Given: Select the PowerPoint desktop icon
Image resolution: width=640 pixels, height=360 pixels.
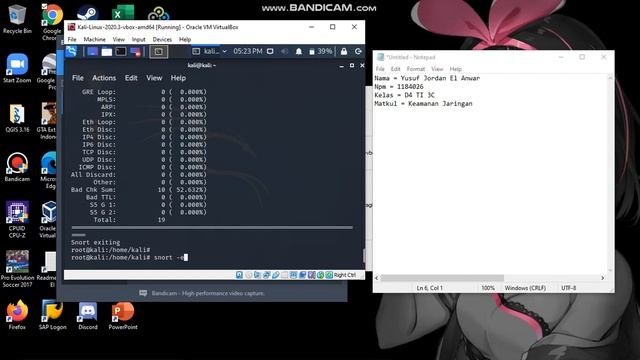Looking at the screenshot, I should (123, 315).
